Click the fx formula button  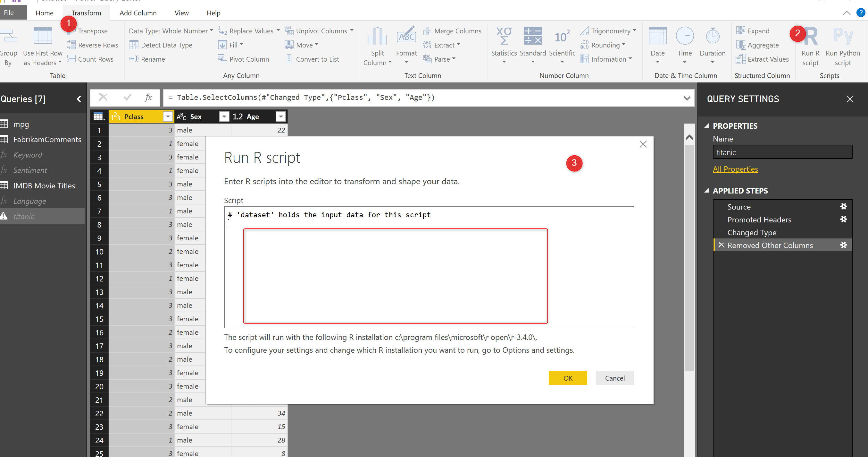click(x=148, y=98)
